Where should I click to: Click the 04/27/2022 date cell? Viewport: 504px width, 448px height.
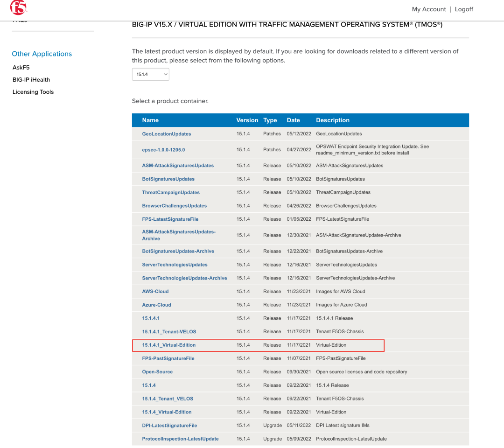click(299, 150)
